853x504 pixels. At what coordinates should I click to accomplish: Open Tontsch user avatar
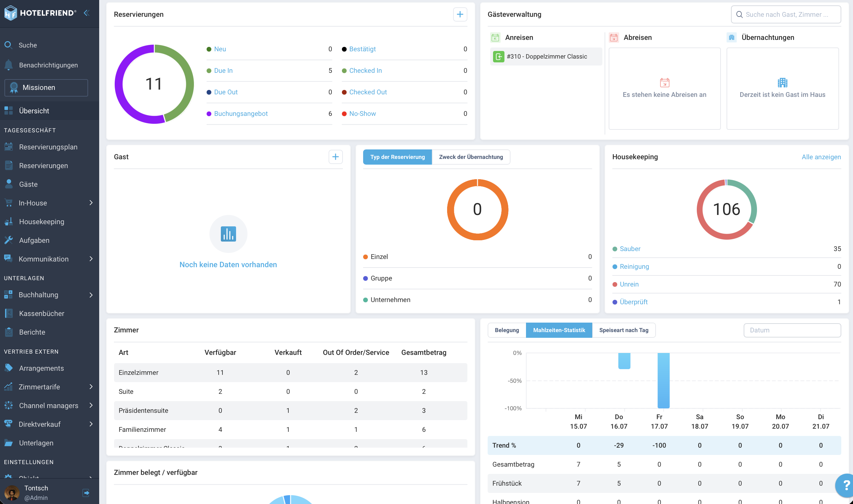tap(12, 493)
